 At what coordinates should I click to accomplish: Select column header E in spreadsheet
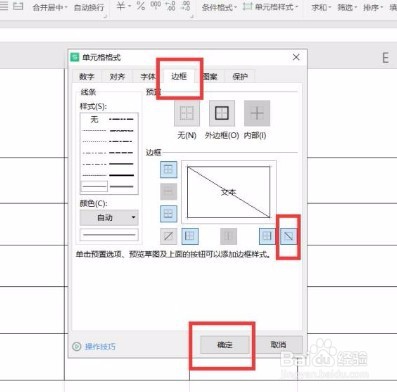click(x=385, y=58)
